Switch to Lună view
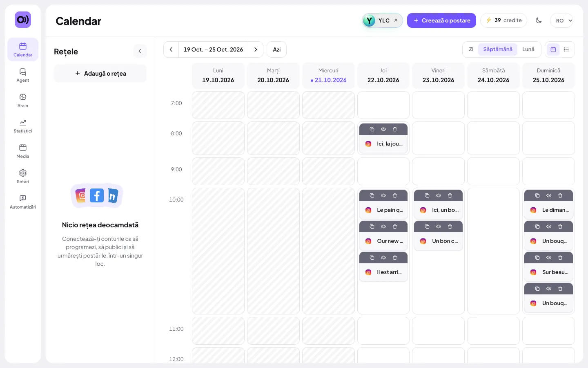 [528, 49]
